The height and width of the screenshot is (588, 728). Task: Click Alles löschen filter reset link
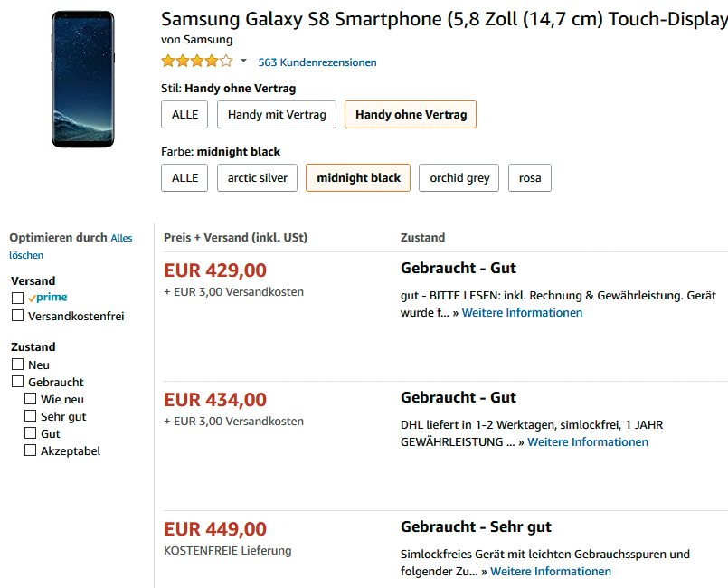tap(120, 239)
